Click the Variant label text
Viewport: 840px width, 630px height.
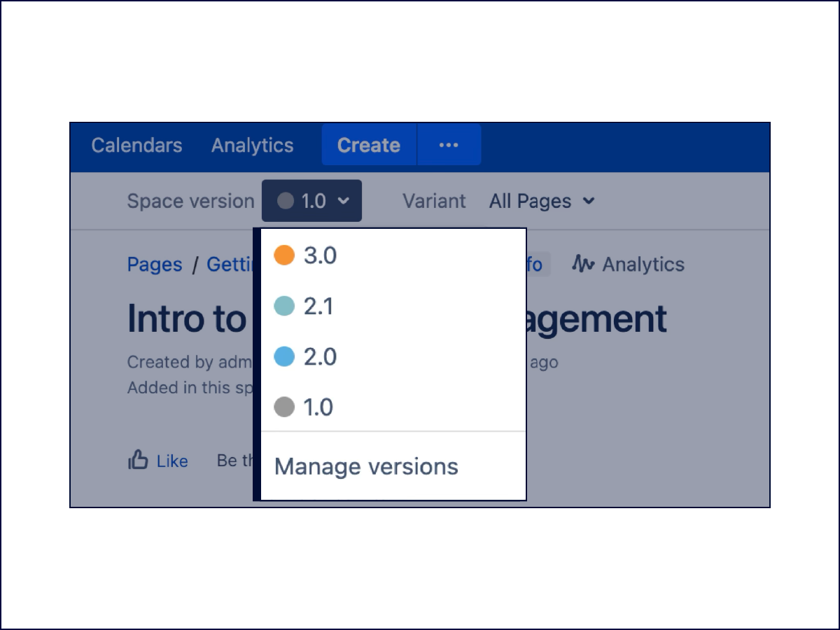pyautogui.click(x=434, y=201)
